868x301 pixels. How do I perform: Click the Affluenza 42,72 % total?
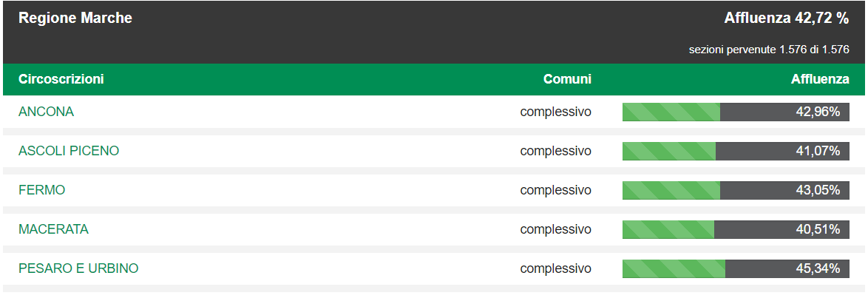[x=786, y=18]
